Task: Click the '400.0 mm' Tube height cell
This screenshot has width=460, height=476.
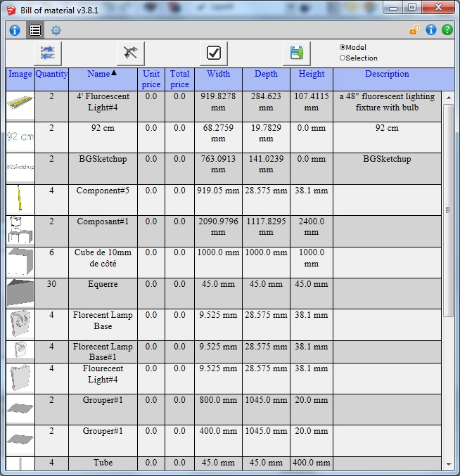Action: click(x=312, y=463)
